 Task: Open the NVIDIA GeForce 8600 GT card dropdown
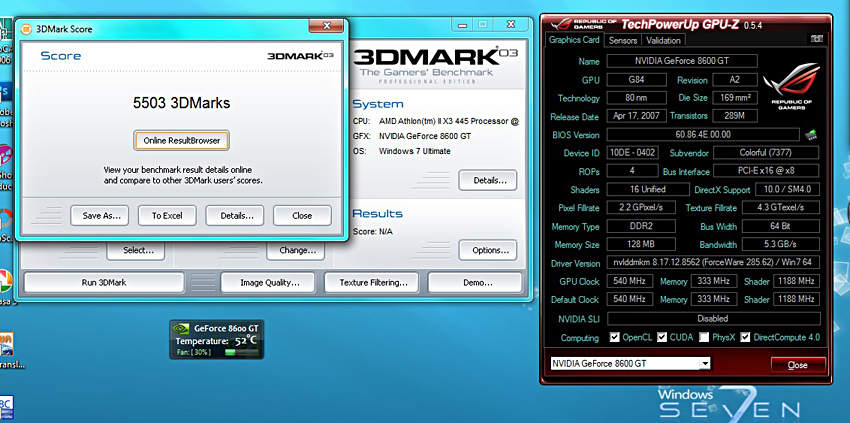705,363
